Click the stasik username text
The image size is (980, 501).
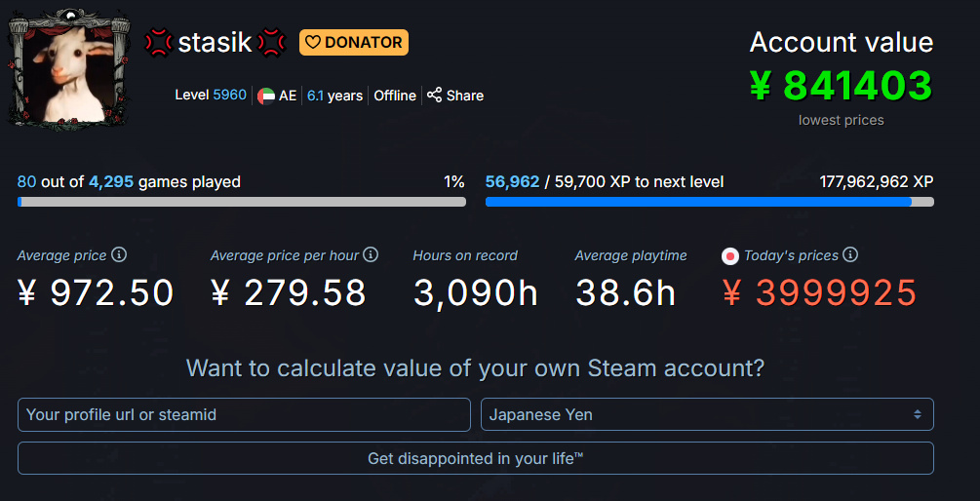pos(215,43)
